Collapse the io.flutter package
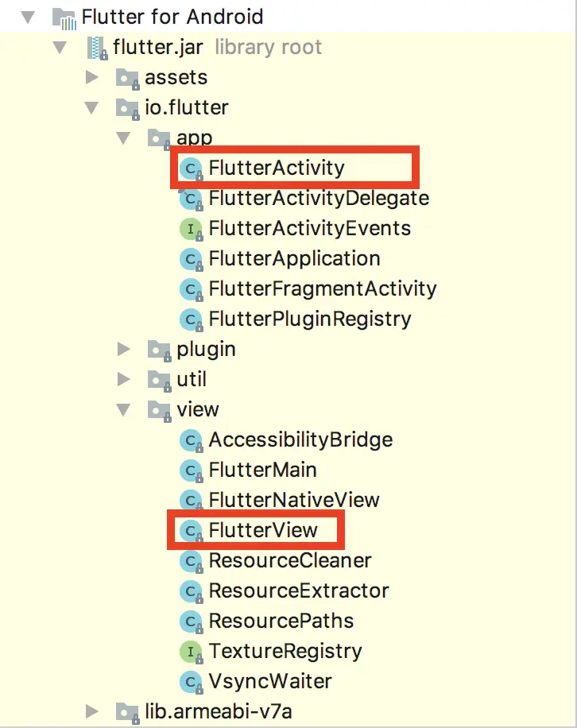The width and height of the screenshot is (577, 728). (x=91, y=108)
